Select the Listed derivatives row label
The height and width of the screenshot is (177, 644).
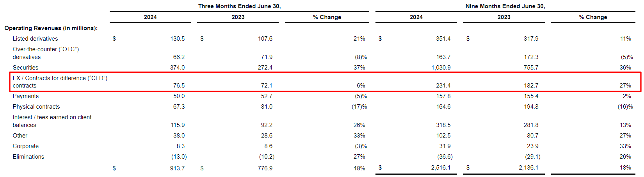tap(35, 39)
